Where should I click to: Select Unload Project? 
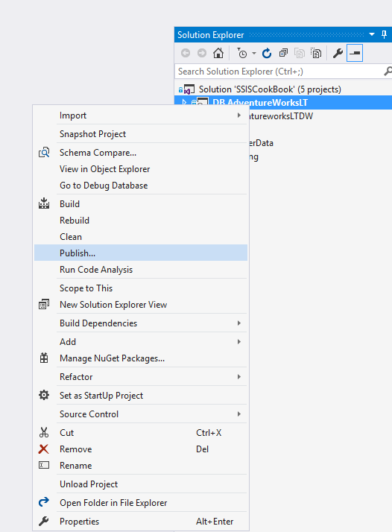(141, 484)
